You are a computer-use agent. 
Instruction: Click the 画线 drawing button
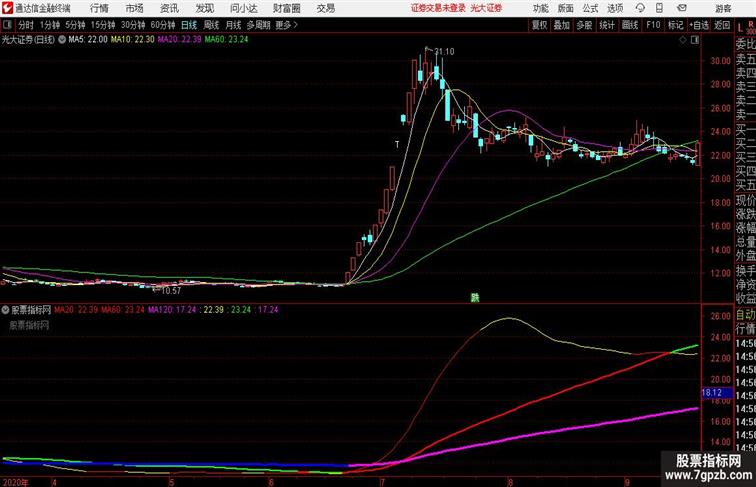coord(630,25)
